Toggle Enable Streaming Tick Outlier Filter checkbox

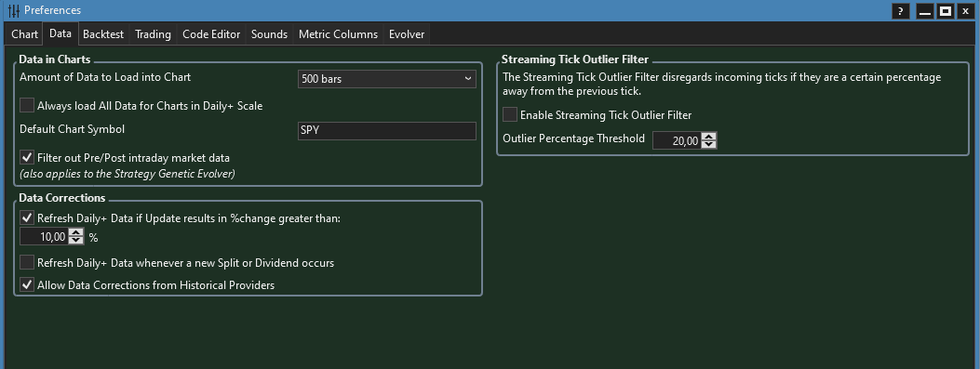510,115
